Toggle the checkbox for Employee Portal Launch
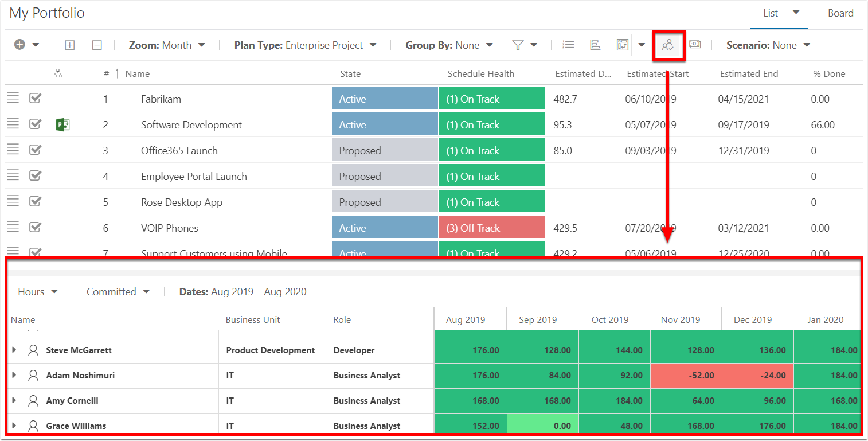 coord(35,175)
